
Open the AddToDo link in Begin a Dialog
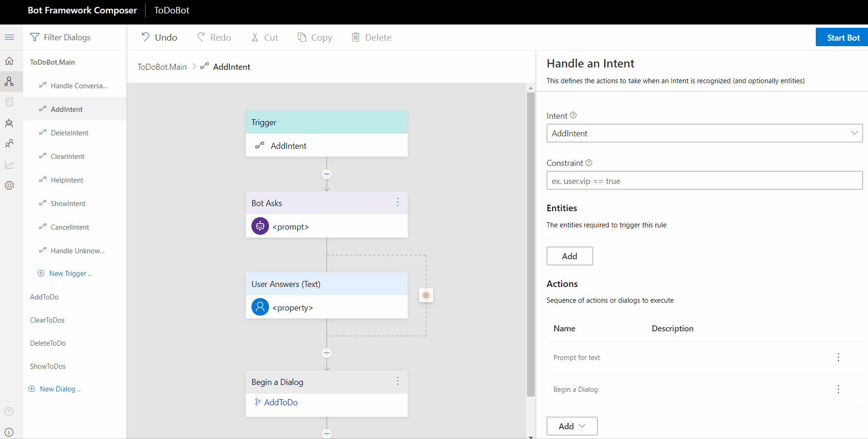pos(281,402)
